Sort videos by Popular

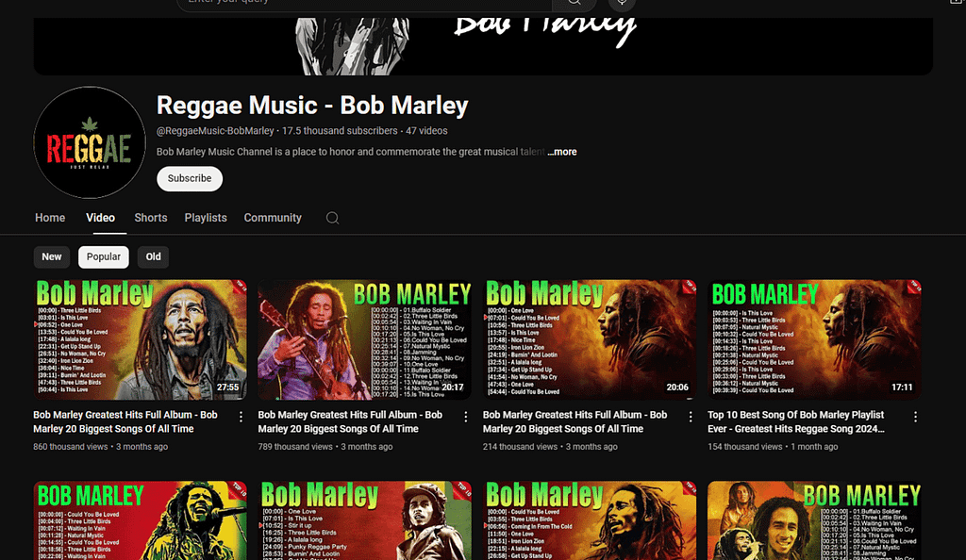click(104, 256)
